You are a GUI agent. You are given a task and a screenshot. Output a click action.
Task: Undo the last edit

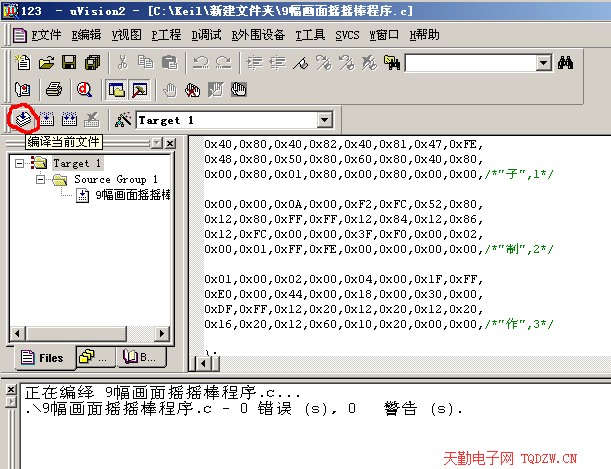(201, 62)
